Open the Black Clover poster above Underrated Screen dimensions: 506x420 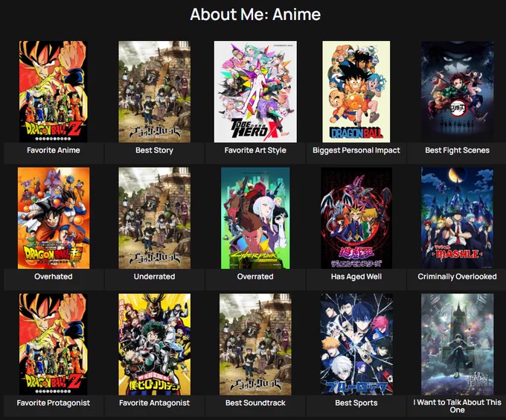click(154, 218)
